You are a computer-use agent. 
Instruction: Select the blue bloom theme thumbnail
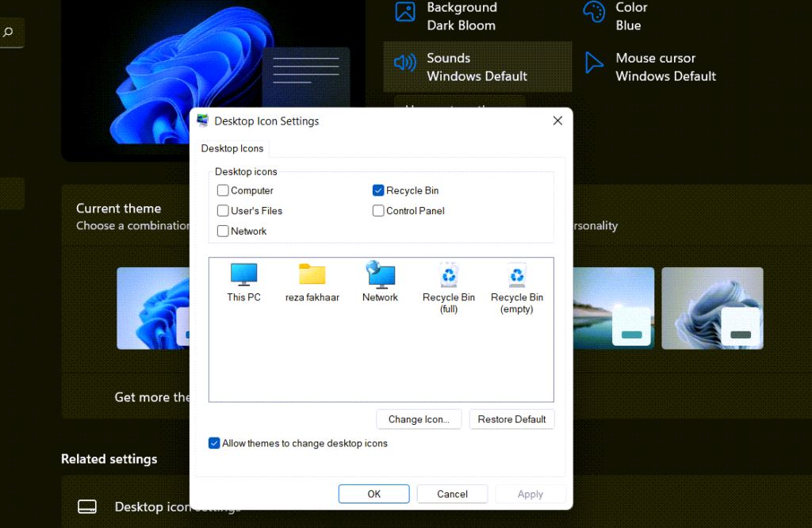pos(153,308)
